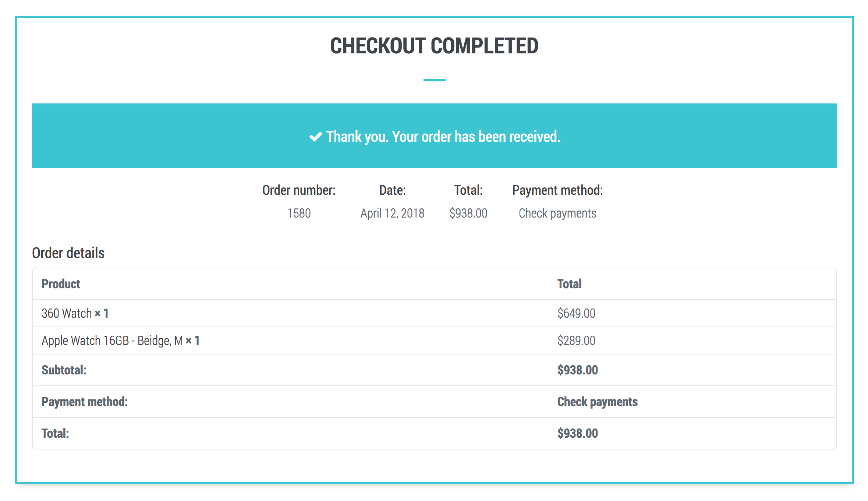Click the final Total row label
This screenshot has height=501, width=868.
pos(55,433)
